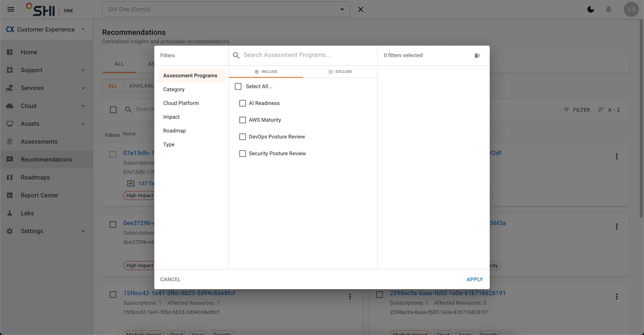Click the Labs flask icon

pyautogui.click(x=10, y=213)
